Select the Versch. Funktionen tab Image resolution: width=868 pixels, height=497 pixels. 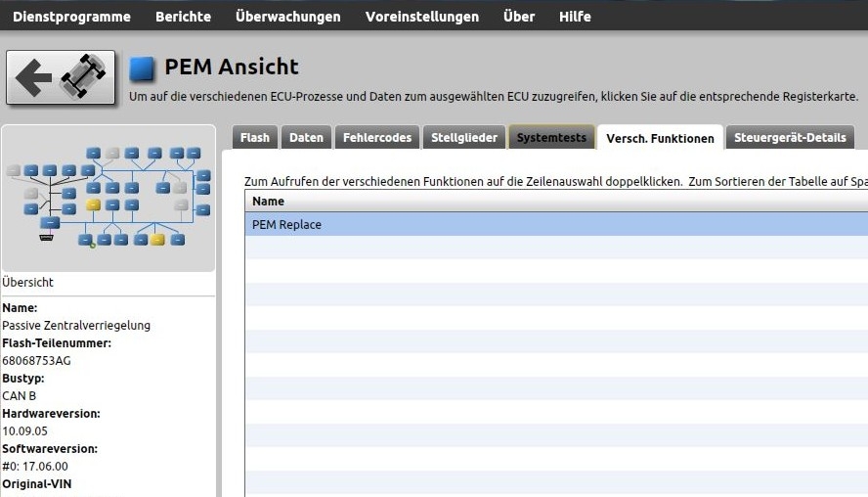pyautogui.click(x=660, y=138)
